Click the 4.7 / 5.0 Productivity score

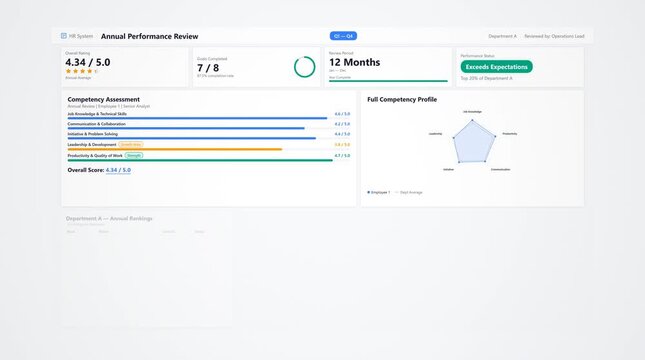point(342,156)
